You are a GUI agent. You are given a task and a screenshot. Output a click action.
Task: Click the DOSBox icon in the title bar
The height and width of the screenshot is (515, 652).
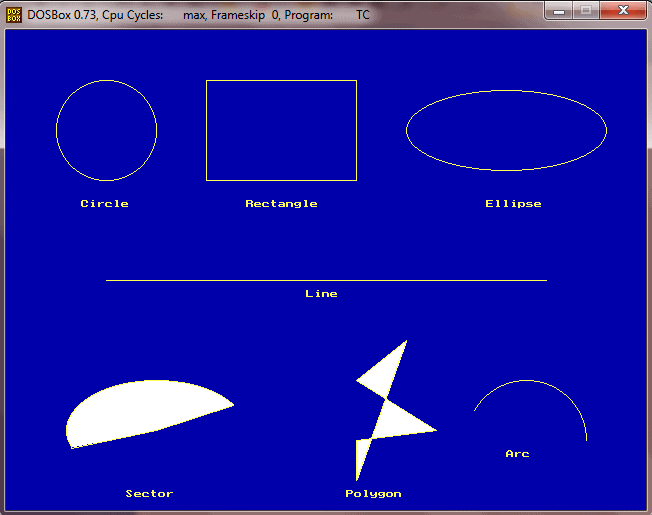(x=14, y=15)
